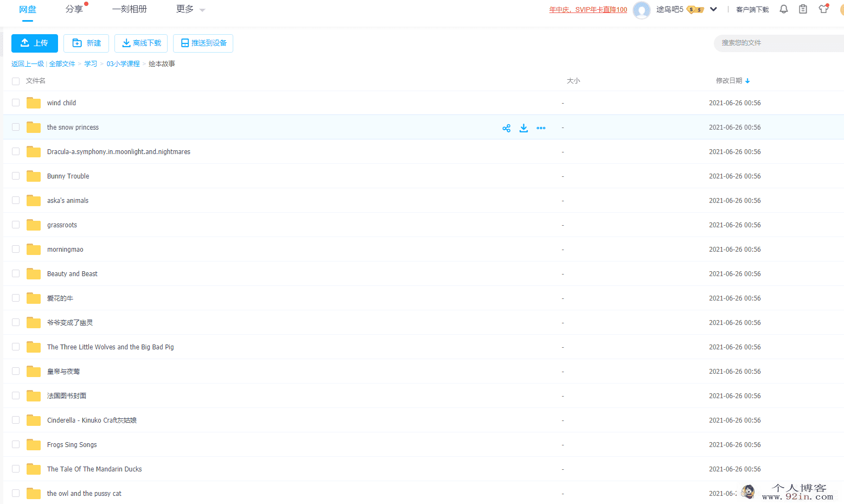
Task: Open the 一刻相册 tab
Action: coord(130,9)
